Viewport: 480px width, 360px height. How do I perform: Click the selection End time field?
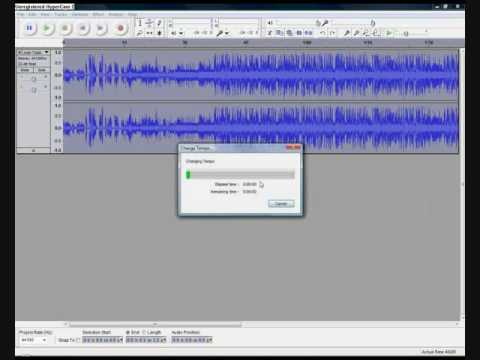(146, 340)
